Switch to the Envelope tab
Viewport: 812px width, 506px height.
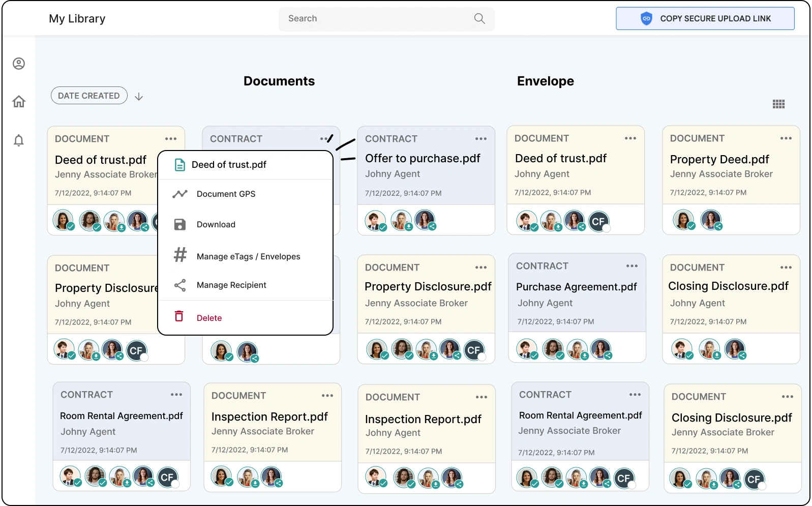(545, 81)
